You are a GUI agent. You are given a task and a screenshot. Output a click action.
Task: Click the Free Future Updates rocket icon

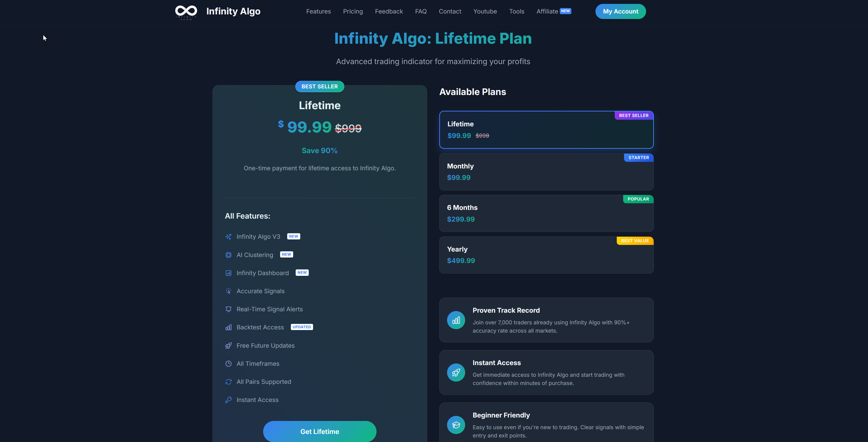click(229, 346)
